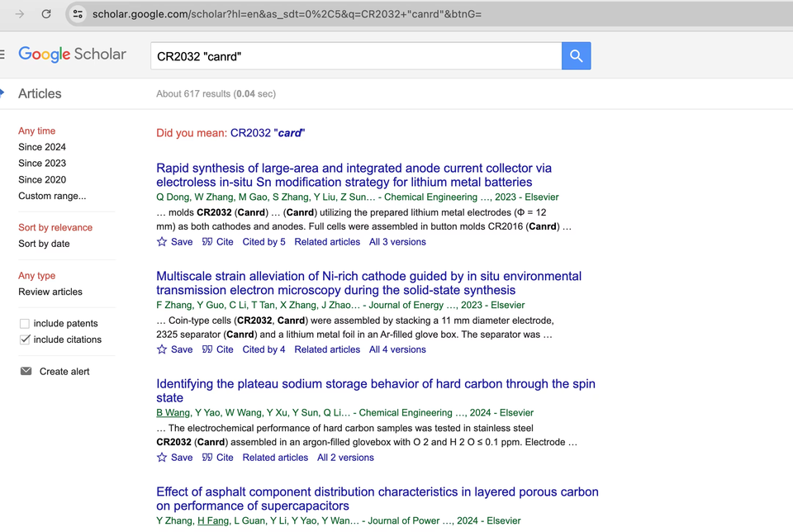Click star Save icon for Multiscale strain result
Image resolution: width=793 pixels, height=532 pixels.
coord(162,349)
